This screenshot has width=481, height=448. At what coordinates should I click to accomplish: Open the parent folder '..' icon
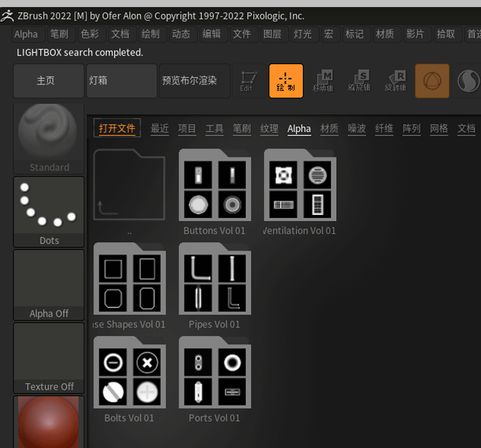(129, 185)
